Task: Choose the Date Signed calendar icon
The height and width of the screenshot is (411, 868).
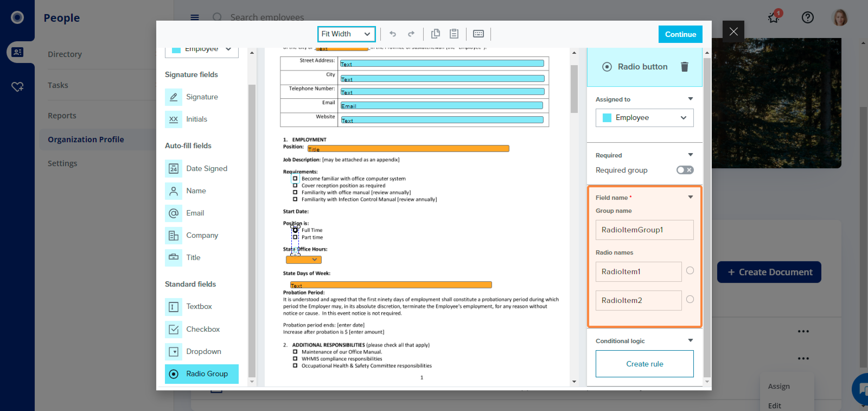Action: click(174, 168)
